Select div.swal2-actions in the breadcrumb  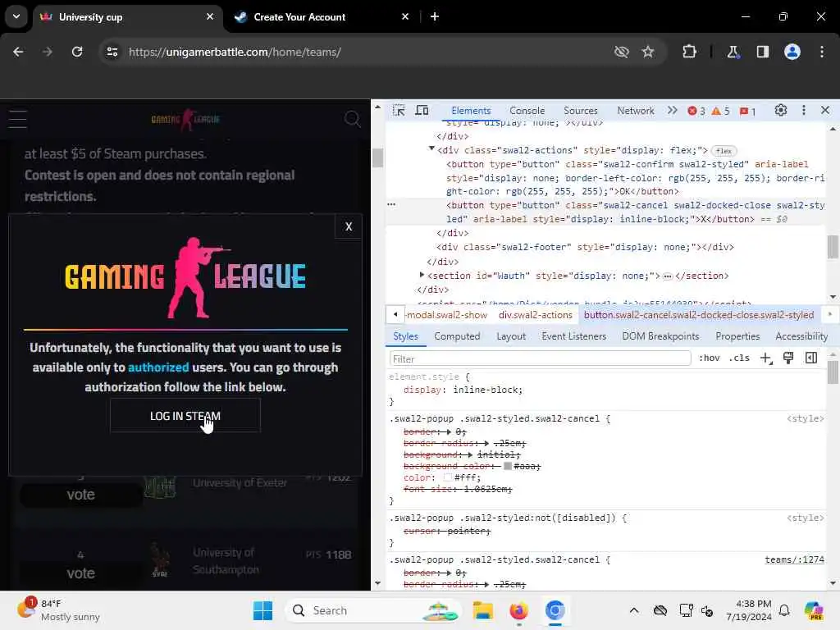point(535,315)
